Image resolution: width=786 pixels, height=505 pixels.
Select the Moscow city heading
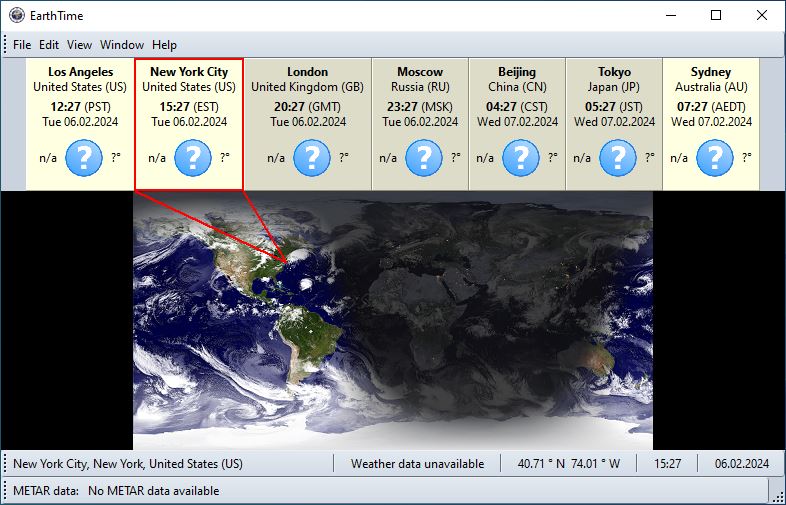click(420, 72)
